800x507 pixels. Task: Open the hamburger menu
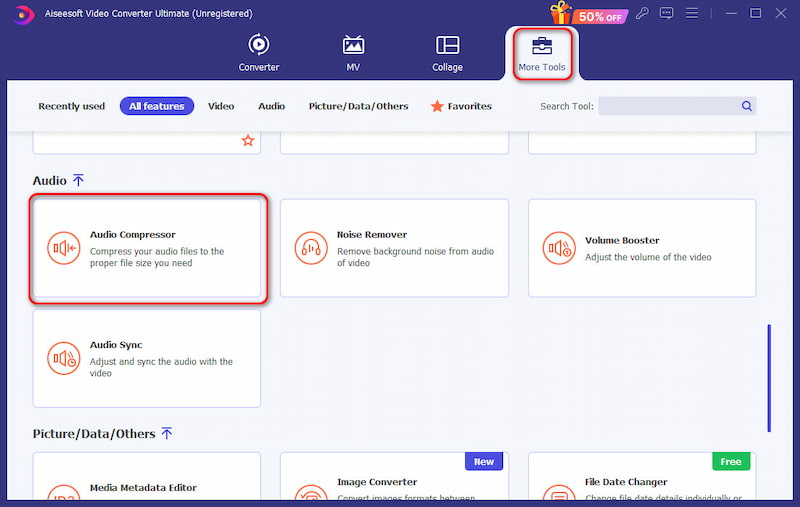tap(692, 13)
